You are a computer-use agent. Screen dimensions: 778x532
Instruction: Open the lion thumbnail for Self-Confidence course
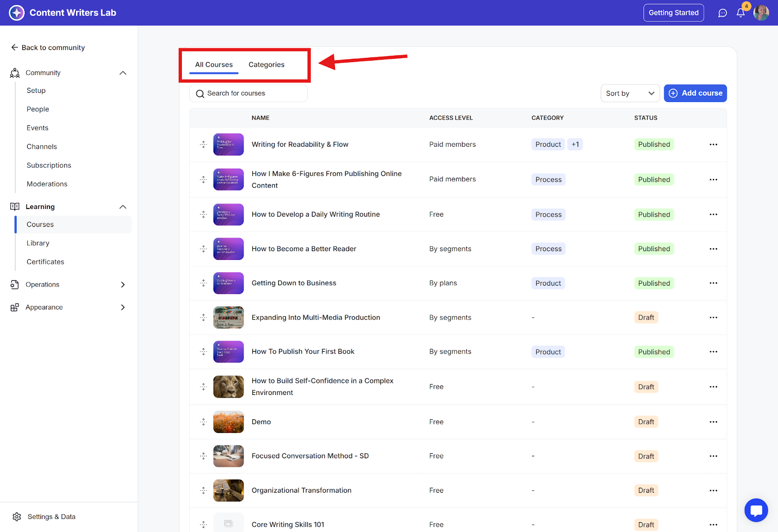228,387
